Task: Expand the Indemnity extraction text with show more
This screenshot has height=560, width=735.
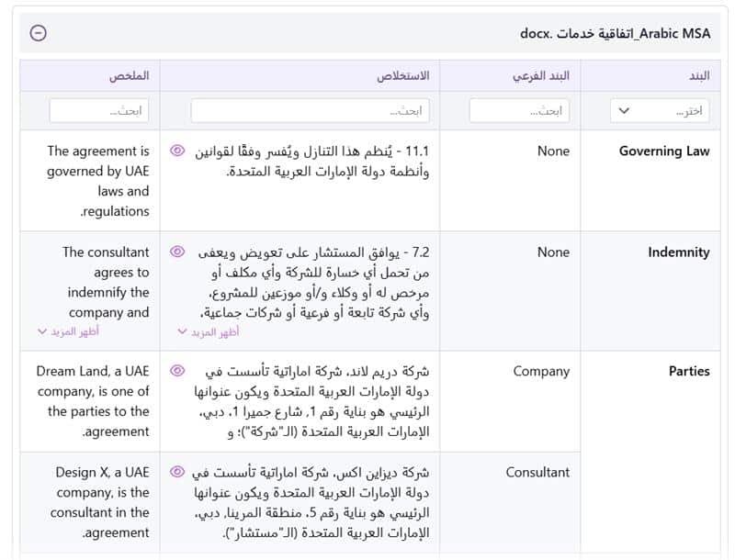Action: tap(209, 332)
